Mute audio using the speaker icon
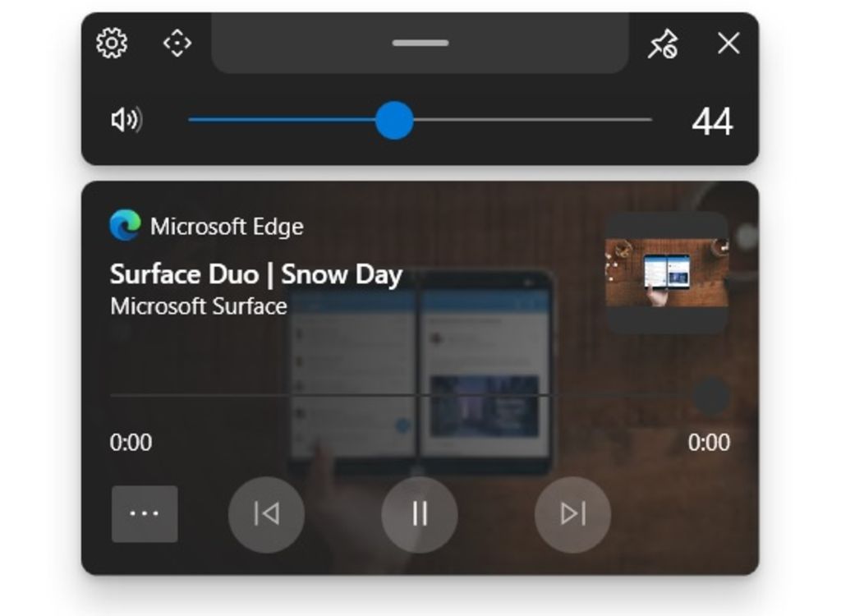841x616 pixels. coord(126,120)
